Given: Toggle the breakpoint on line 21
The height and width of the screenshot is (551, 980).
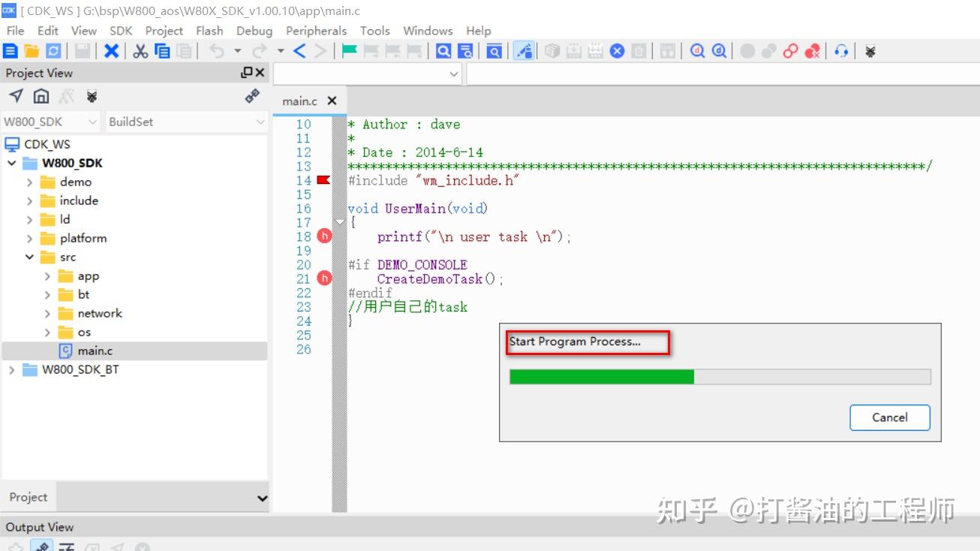Looking at the screenshot, I should (x=323, y=278).
